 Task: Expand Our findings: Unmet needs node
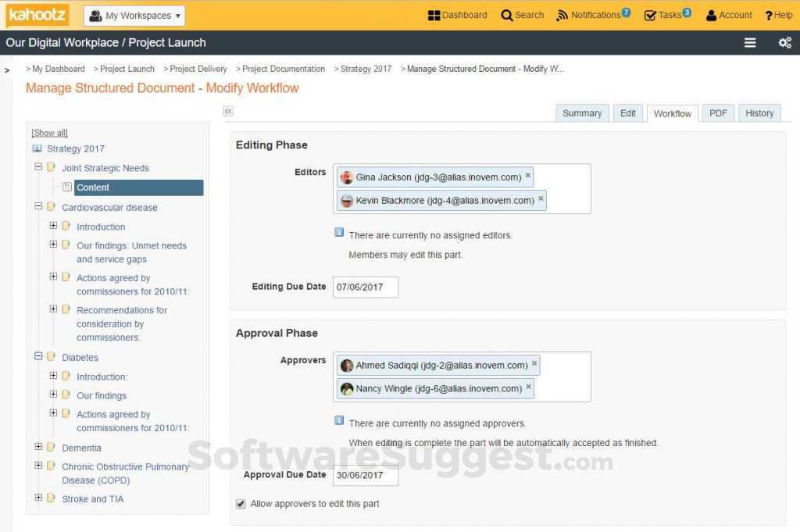(x=53, y=245)
